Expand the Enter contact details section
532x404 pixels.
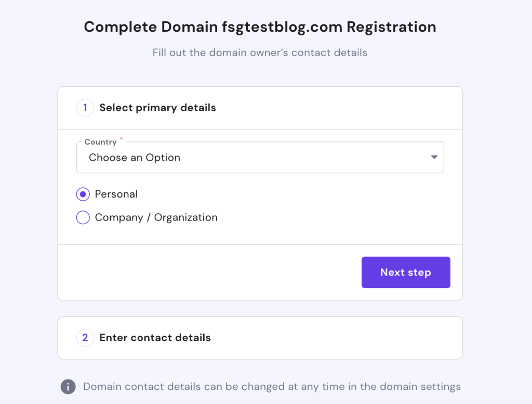260,338
